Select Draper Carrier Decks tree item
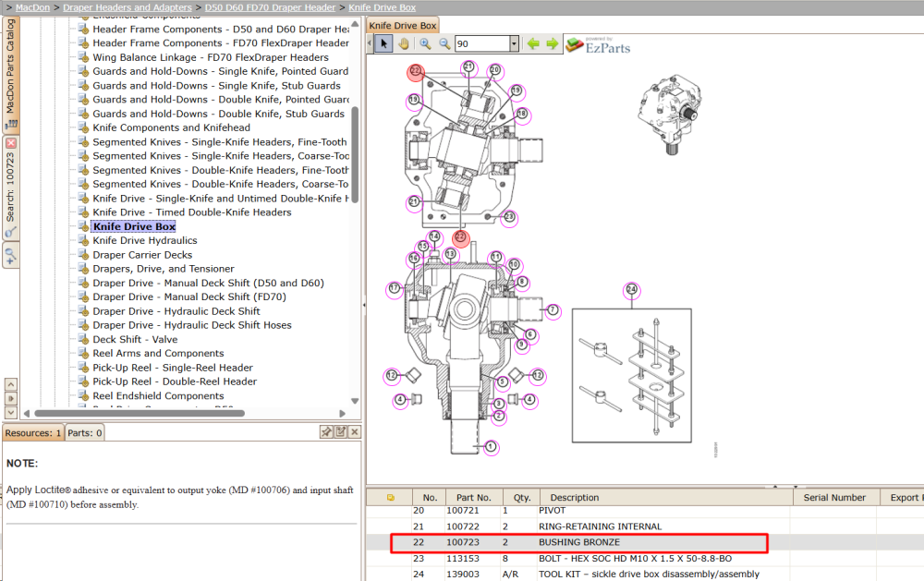924x581 pixels. pos(142,255)
